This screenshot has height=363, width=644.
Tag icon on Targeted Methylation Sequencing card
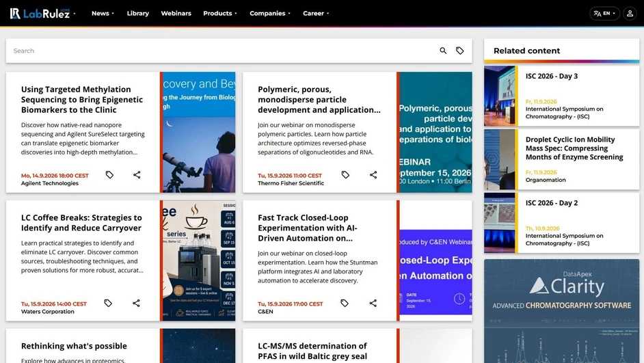coord(109,175)
